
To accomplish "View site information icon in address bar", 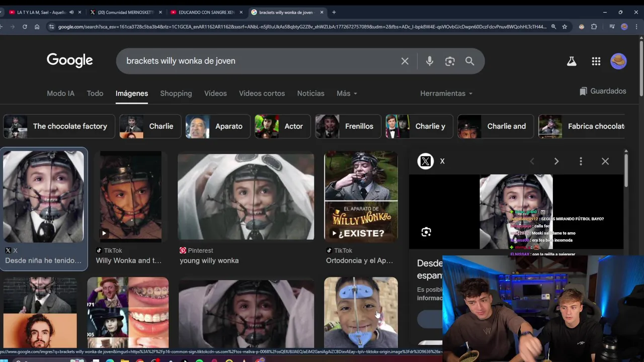I will pos(51,27).
